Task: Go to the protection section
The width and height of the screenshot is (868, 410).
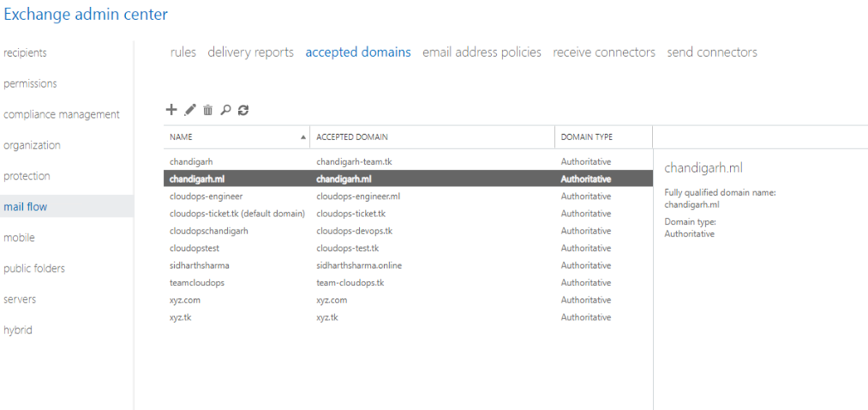Action: (27, 176)
